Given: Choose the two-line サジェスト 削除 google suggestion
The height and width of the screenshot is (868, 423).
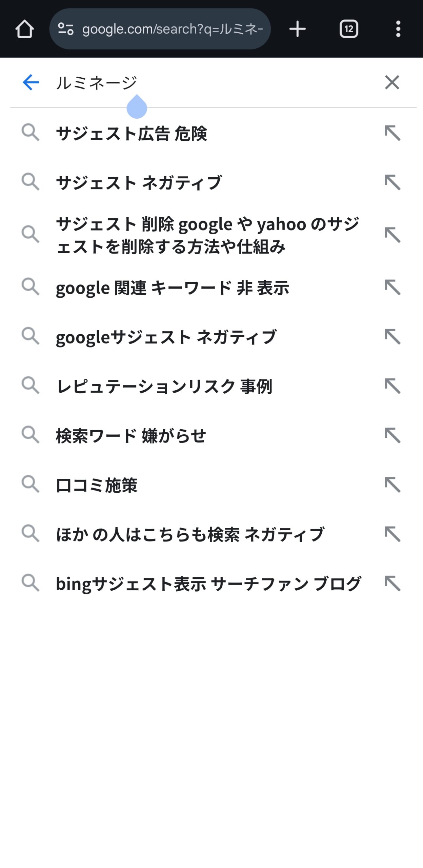Looking at the screenshot, I should click(207, 235).
